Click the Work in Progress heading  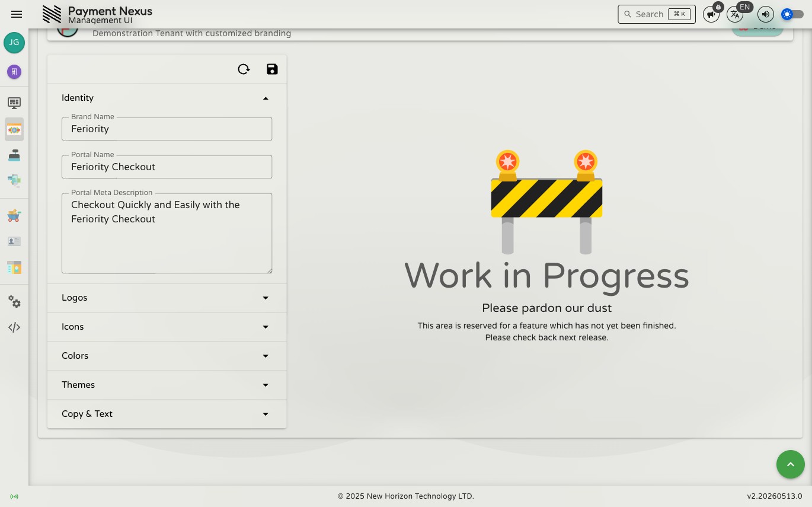pos(546,276)
